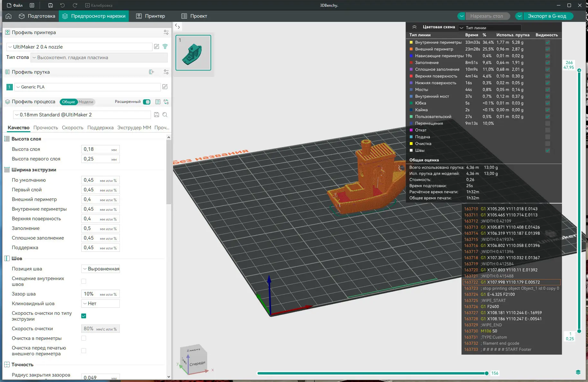Open the title bar menu list icon
The height and width of the screenshot is (382, 588).
coord(32,5)
